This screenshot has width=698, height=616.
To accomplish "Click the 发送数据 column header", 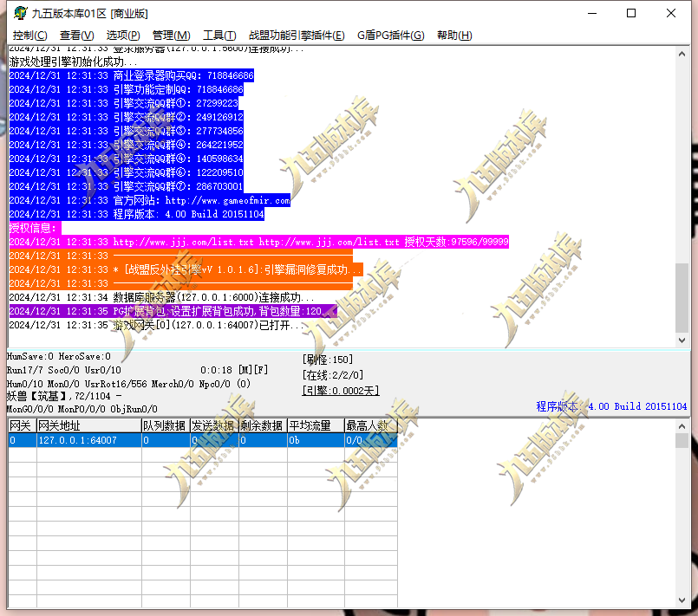I will [x=214, y=425].
